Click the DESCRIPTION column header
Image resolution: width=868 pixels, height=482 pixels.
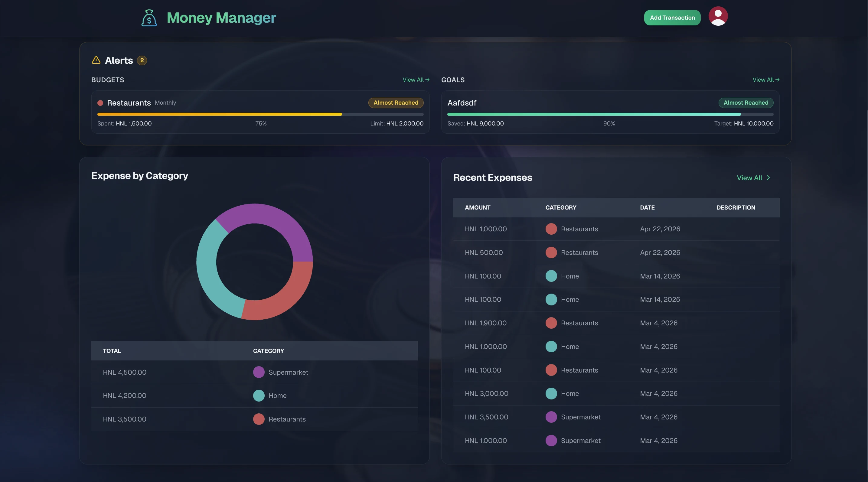coord(736,207)
